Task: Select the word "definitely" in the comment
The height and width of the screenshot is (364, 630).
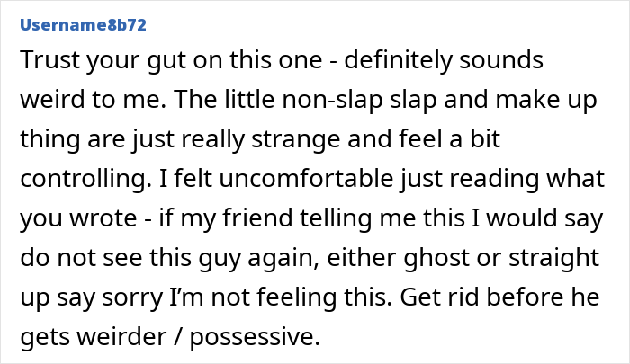Action: [x=399, y=62]
